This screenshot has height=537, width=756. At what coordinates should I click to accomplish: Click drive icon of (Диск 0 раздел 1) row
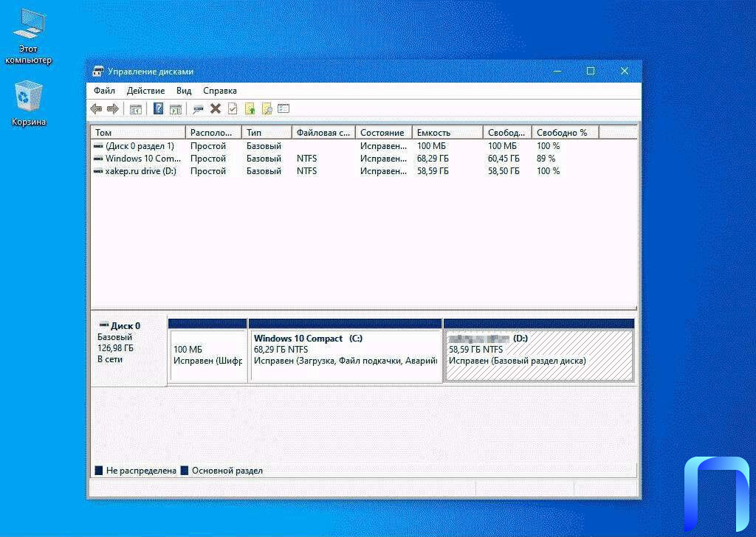click(98, 146)
